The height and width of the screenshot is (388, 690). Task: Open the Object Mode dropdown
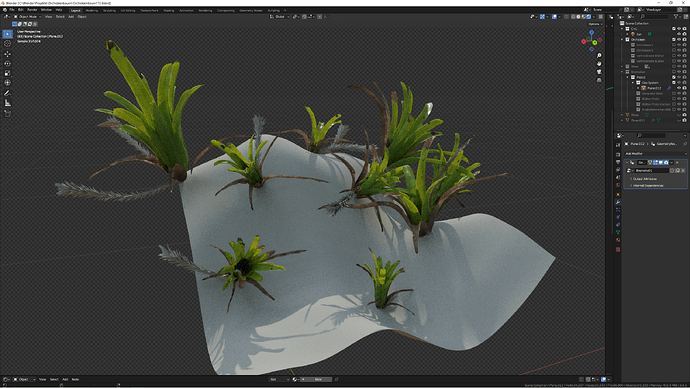(27, 17)
